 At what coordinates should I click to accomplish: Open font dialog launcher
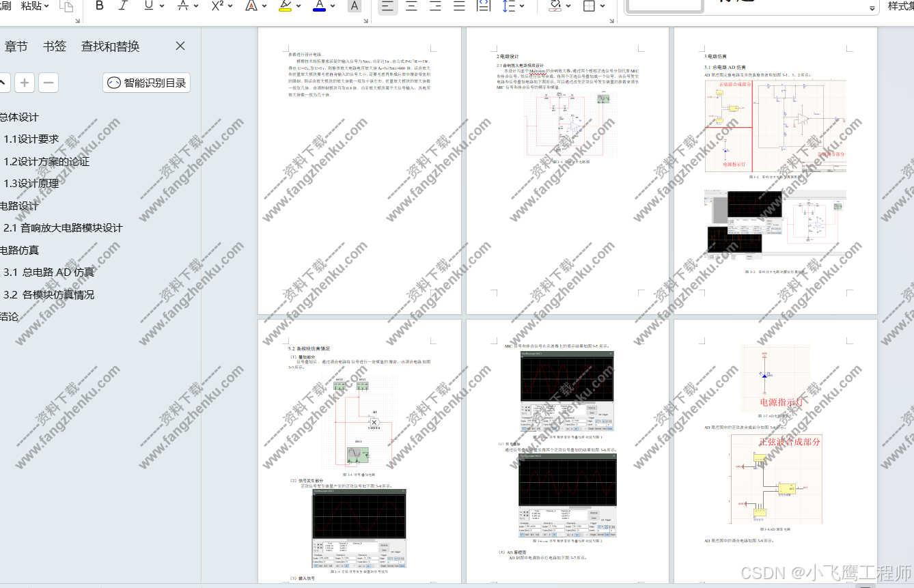(x=365, y=20)
